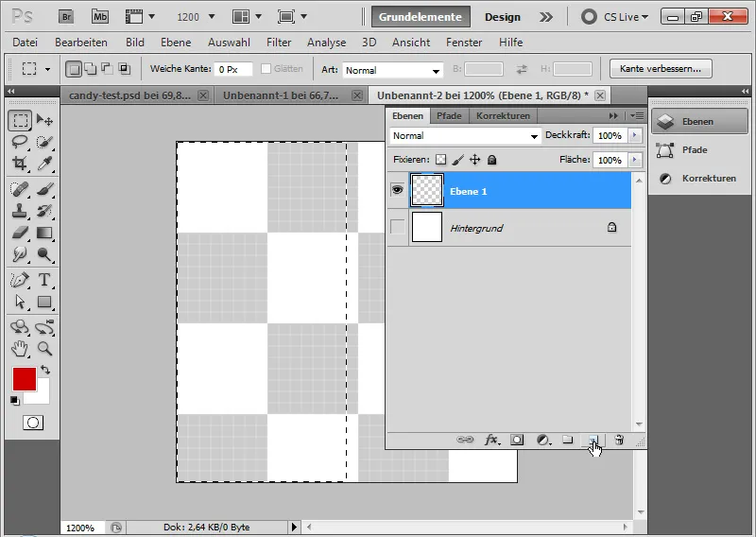Image resolution: width=756 pixels, height=537 pixels.
Task: Select the Horizontal Type tool
Action: click(x=44, y=280)
